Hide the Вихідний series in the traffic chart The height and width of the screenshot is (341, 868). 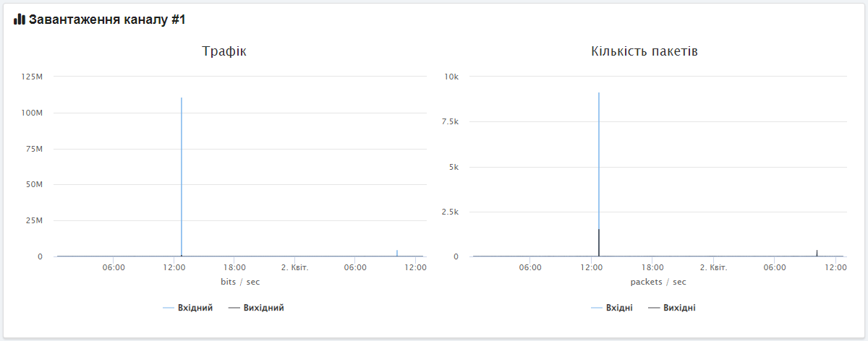click(263, 308)
